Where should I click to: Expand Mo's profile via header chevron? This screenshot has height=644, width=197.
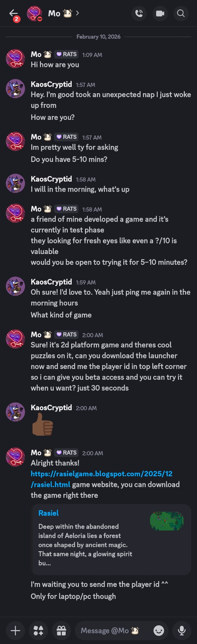78,13
